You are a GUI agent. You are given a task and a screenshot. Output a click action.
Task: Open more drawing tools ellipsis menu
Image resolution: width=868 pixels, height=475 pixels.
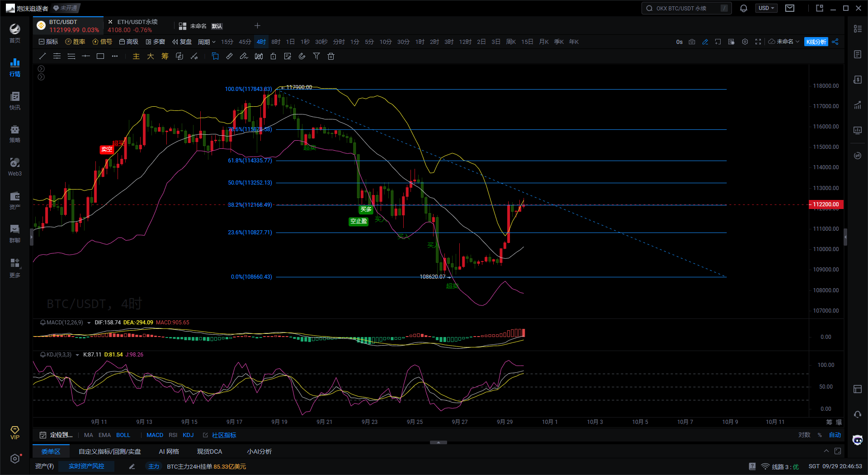click(115, 56)
